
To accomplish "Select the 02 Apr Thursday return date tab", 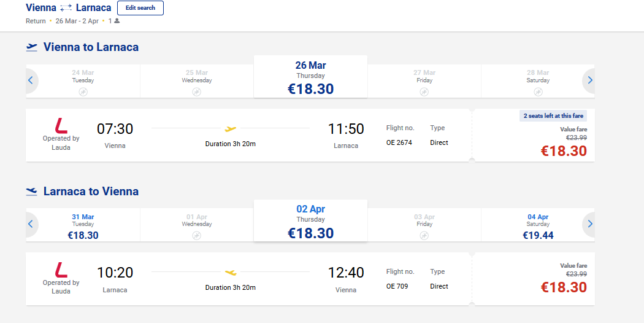I will tap(310, 220).
